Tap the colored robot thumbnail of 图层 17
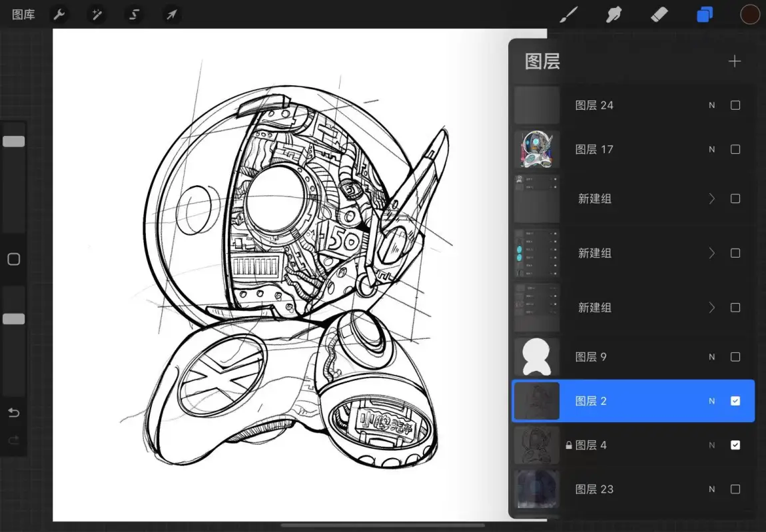766x532 pixels. point(537,149)
